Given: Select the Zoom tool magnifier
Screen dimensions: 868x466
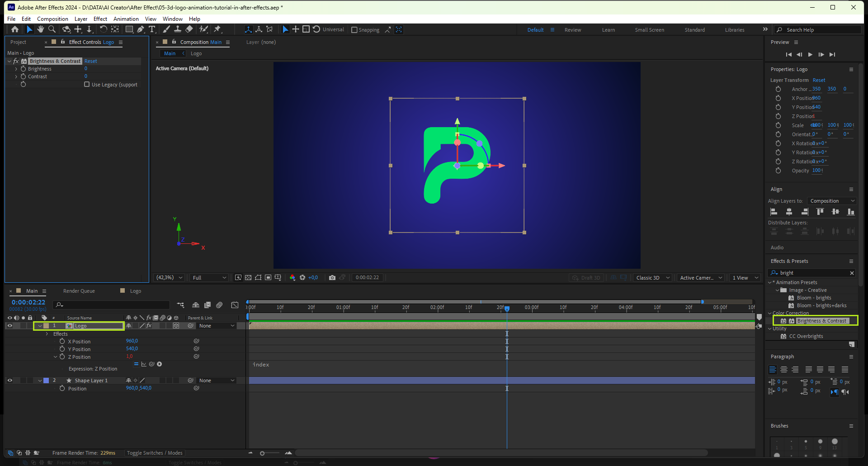Looking at the screenshot, I should click(52, 29).
